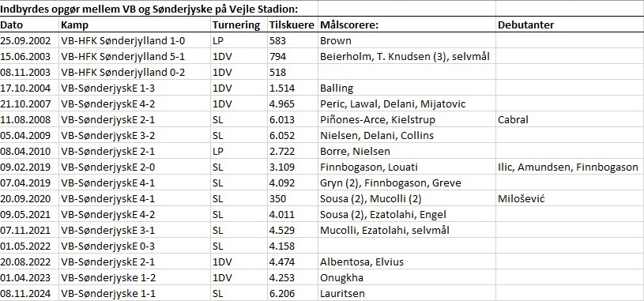
Task: Select the Tilskuere header cell
Action: [293, 24]
